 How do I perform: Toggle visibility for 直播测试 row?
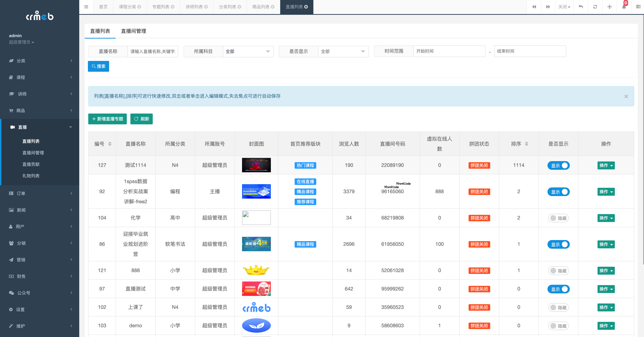pyautogui.click(x=558, y=289)
